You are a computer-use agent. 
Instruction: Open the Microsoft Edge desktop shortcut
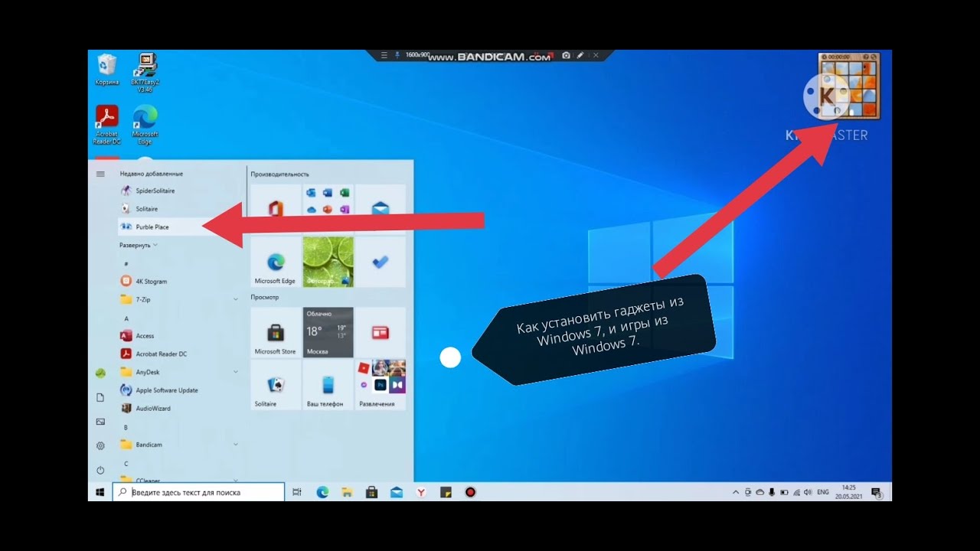click(x=145, y=125)
